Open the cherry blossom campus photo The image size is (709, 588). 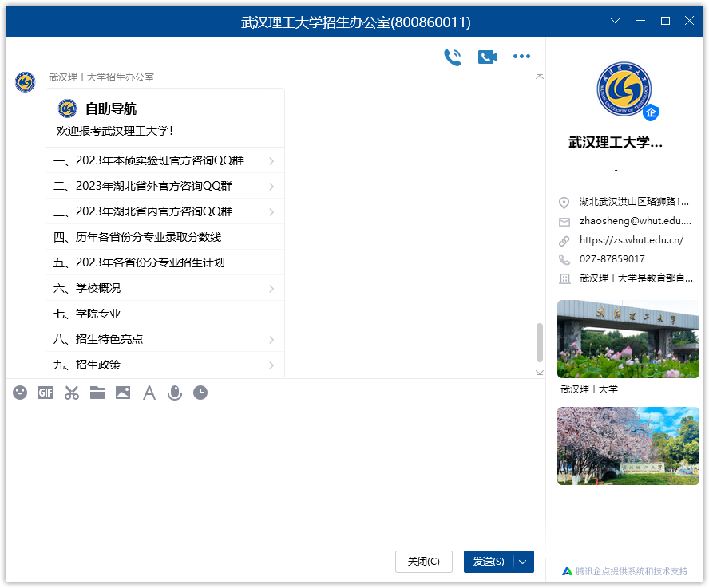(628, 445)
